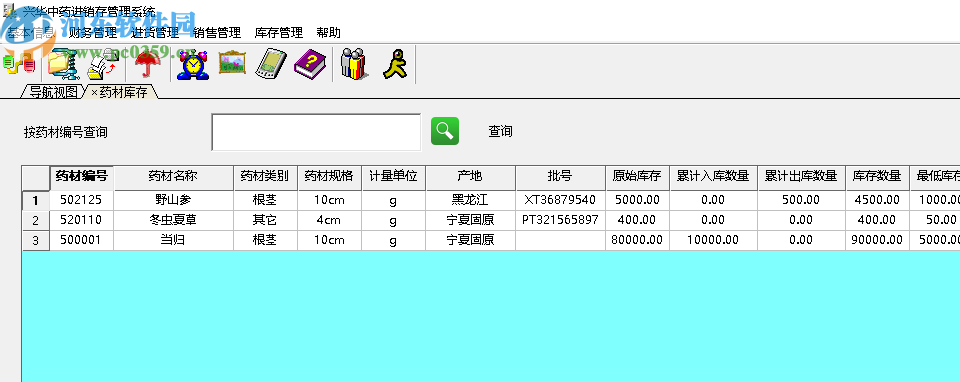Image resolution: width=960 pixels, height=382 pixels.
Task: Select the 5000.00 original stock cell
Action: 637,200
